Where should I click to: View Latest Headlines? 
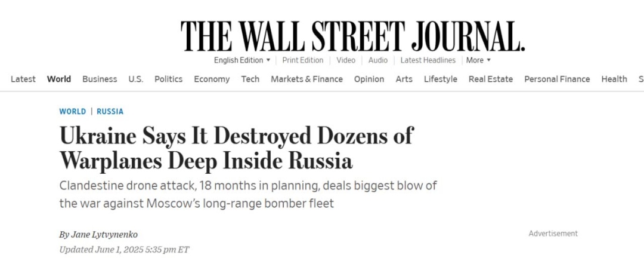click(428, 60)
